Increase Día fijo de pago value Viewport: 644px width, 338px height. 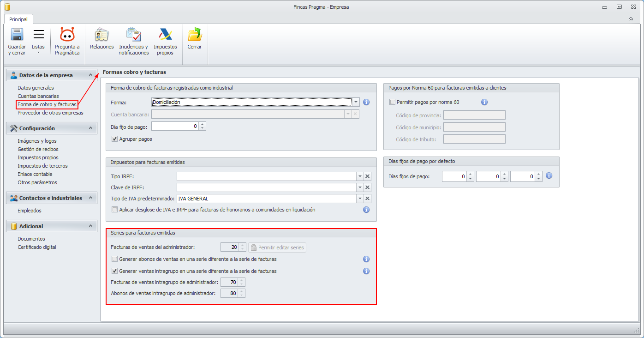[x=203, y=124]
